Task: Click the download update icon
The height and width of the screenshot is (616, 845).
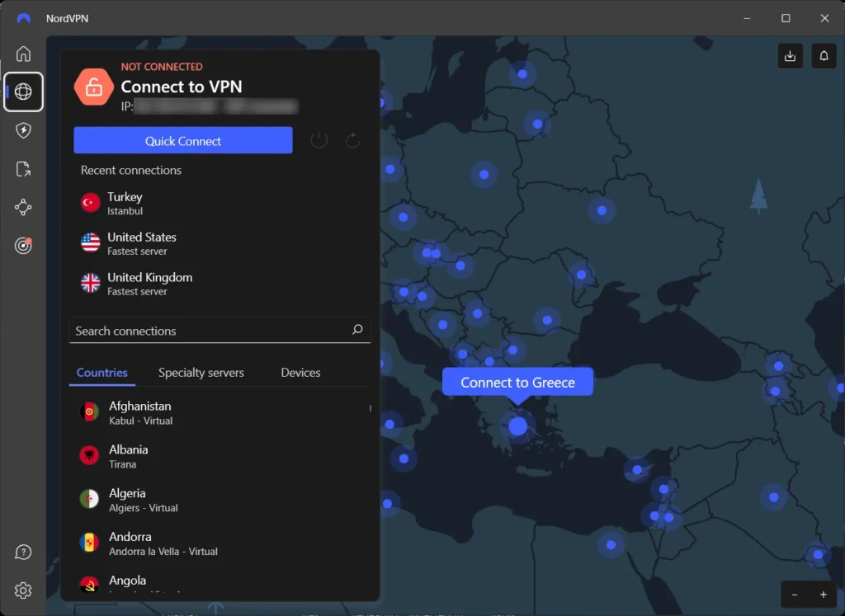Action: (x=790, y=56)
